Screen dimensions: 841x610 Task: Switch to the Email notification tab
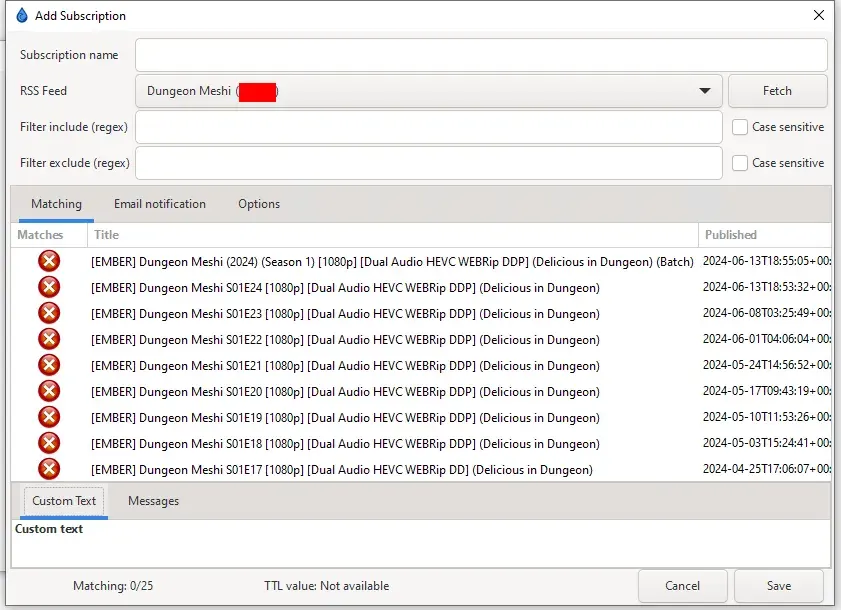pos(160,204)
